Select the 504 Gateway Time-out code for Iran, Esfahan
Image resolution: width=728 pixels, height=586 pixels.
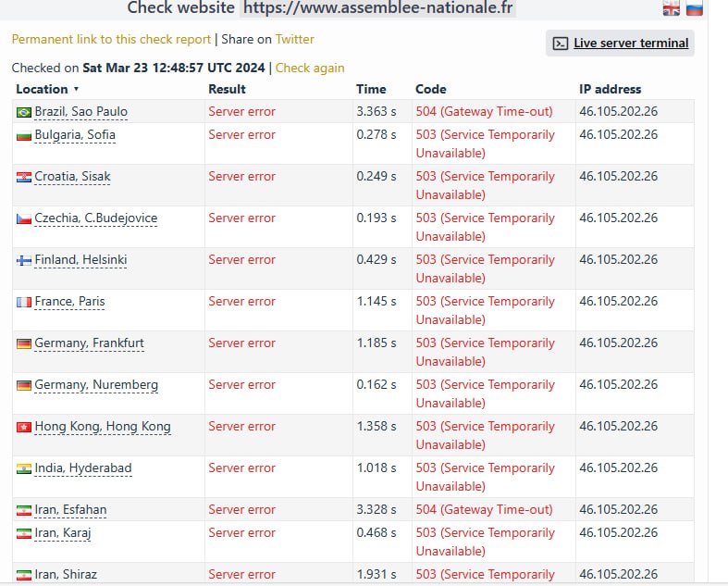(484, 510)
